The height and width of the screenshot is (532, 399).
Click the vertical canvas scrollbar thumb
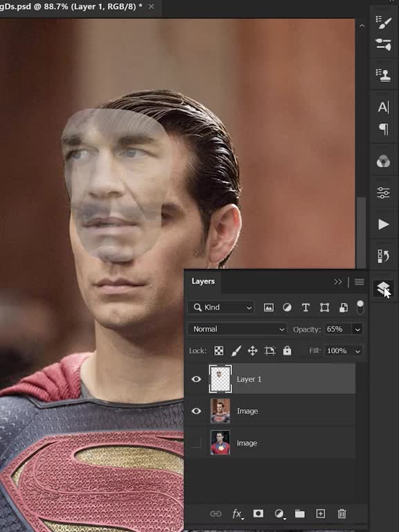[x=362, y=233]
